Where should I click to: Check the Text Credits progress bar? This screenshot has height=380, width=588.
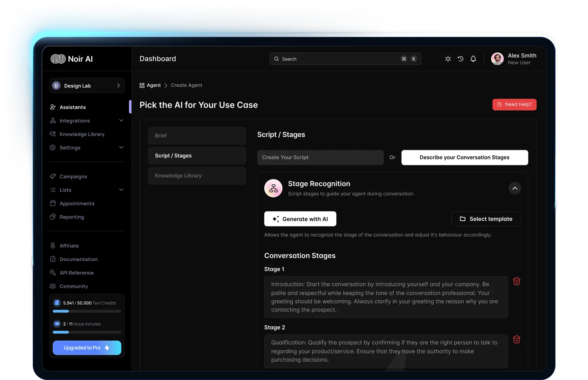point(86,311)
